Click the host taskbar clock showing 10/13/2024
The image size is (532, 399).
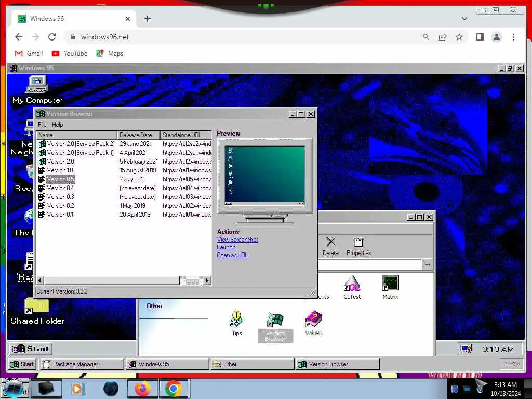[x=505, y=389]
